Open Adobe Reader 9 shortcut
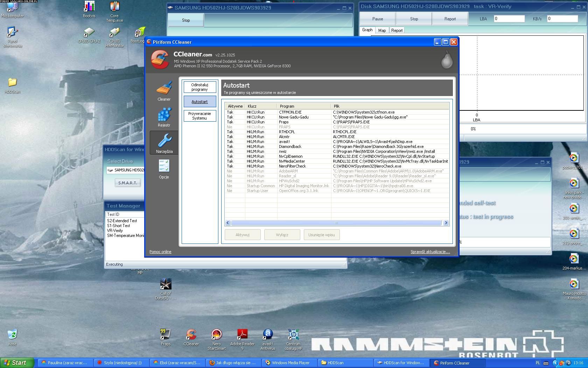Image resolution: width=588 pixels, height=368 pixels. 242,340
